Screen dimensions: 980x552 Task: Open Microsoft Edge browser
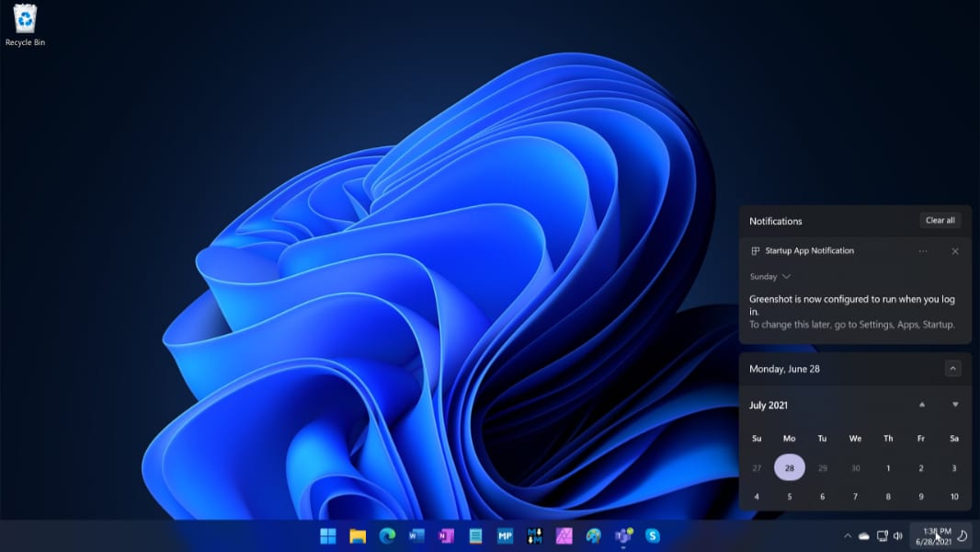pos(387,535)
